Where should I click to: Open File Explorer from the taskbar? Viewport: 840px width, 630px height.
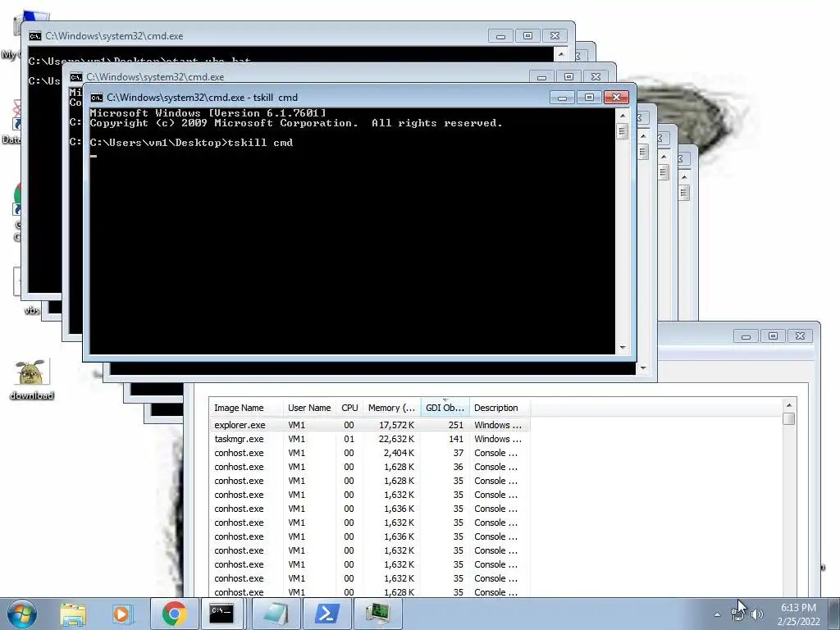[x=73, y=614]
